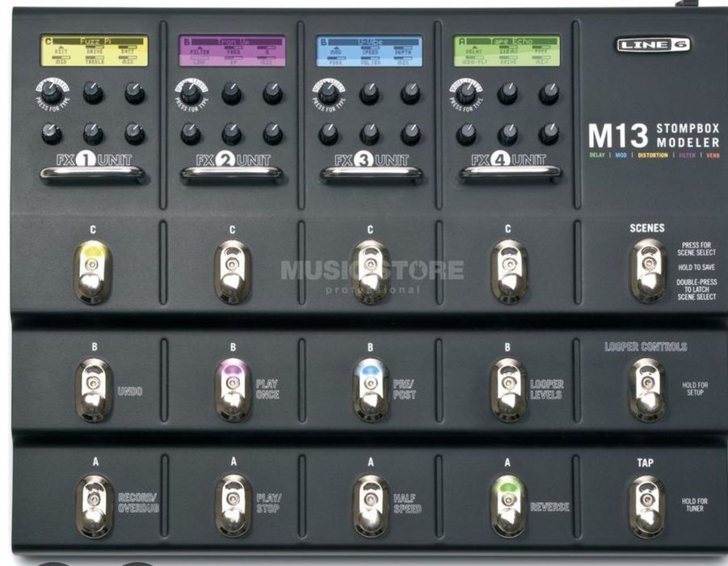This screenshot has height=566, width=728.
Task: Toggle the PRE/POST footswitch
Action: point(371,390)
